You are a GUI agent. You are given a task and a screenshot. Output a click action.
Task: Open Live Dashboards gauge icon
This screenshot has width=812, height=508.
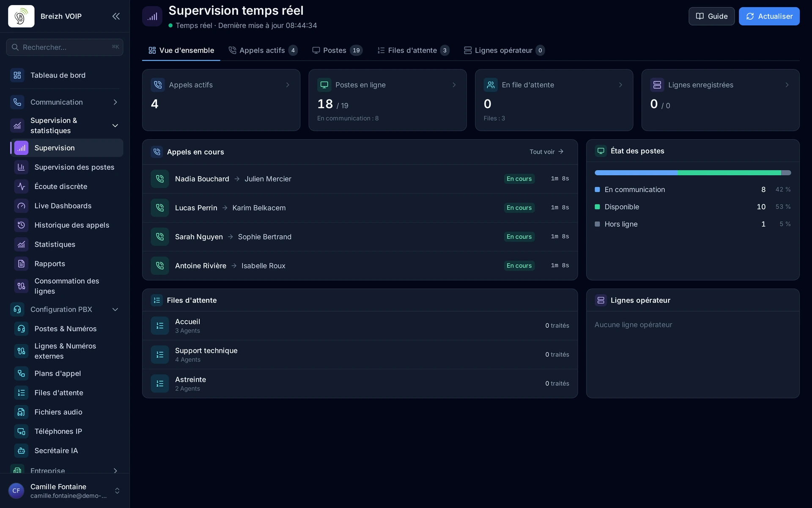(x=21, y=206)
